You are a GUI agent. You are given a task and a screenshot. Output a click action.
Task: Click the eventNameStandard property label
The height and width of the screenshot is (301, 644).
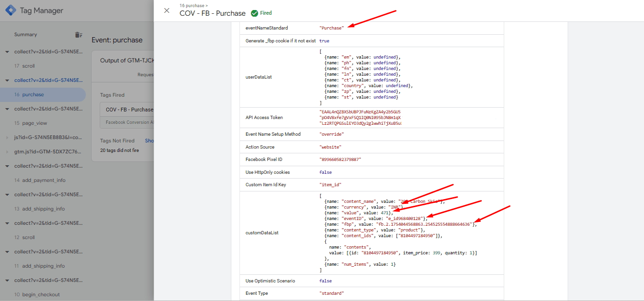coord(267,28)
